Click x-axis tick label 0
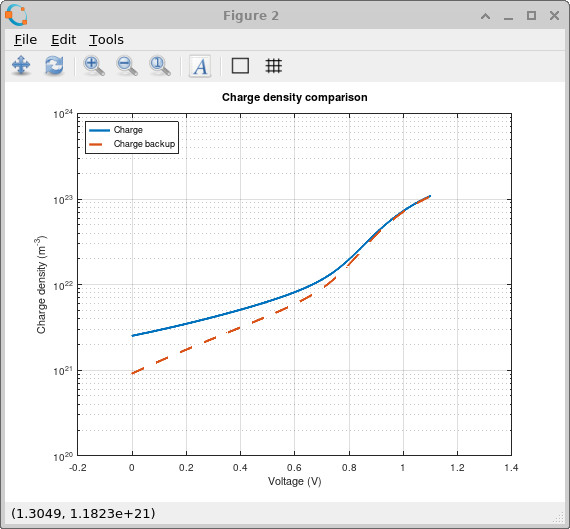Image resolution: width=570 pixels, height=529 pixels. pos(132,468)
